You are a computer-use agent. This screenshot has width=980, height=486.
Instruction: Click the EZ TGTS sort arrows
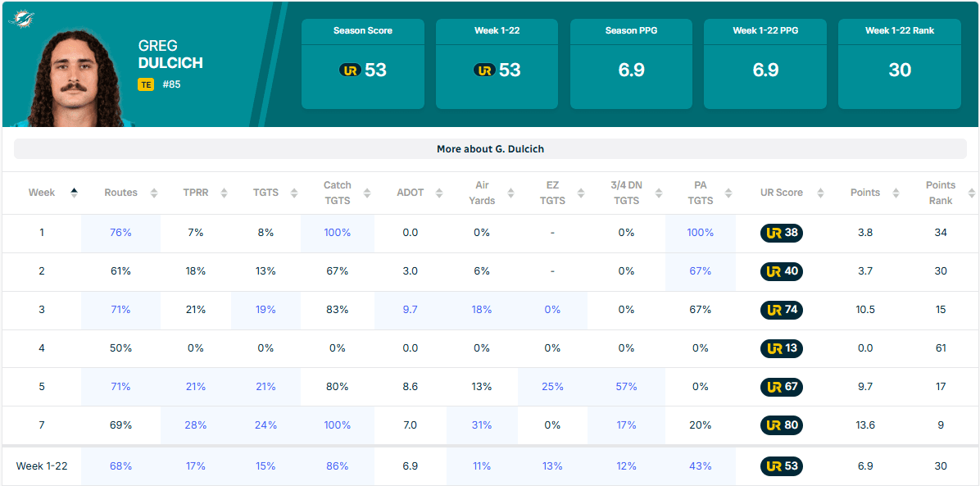581,193
